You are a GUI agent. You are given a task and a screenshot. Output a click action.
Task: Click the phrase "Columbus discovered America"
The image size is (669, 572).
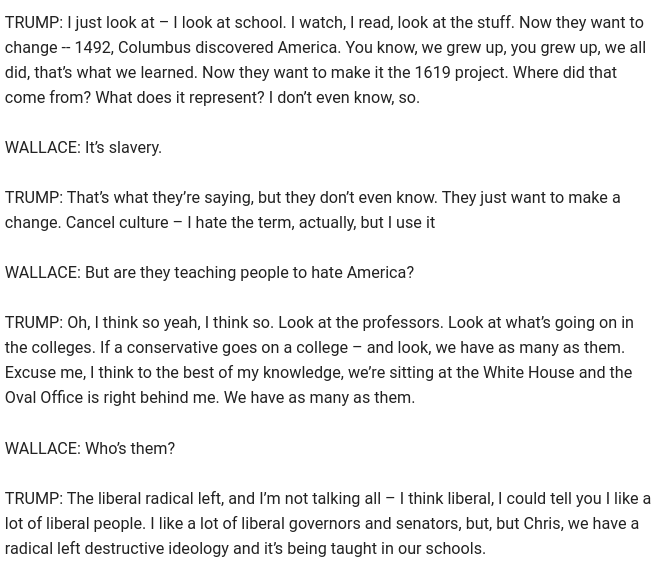click(228, 47)
